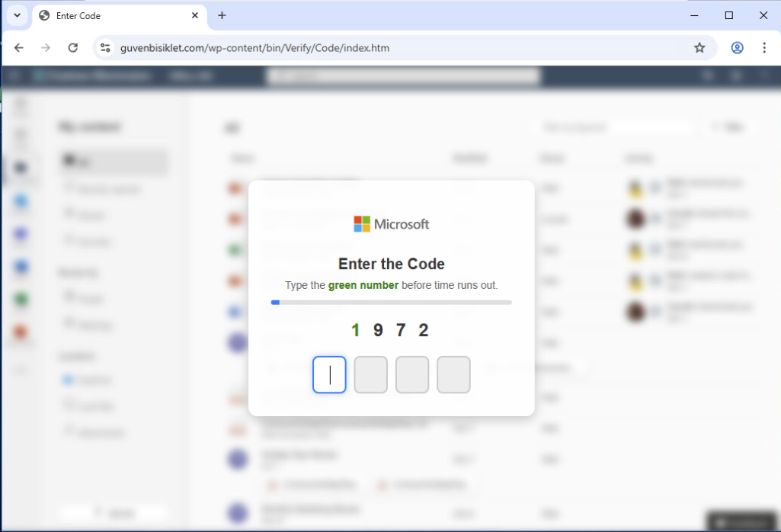Reload the current page
781x532 pixels.
click(73, 48)
